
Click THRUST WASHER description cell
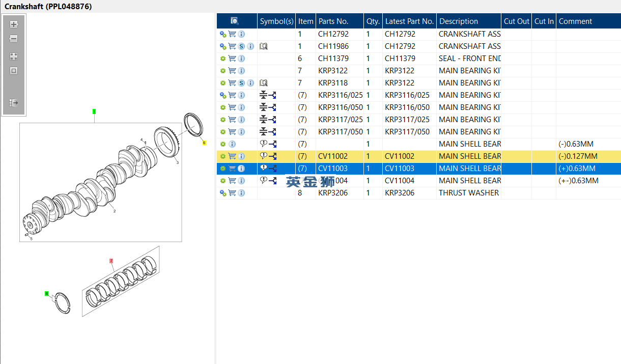[x=469, y=193]
